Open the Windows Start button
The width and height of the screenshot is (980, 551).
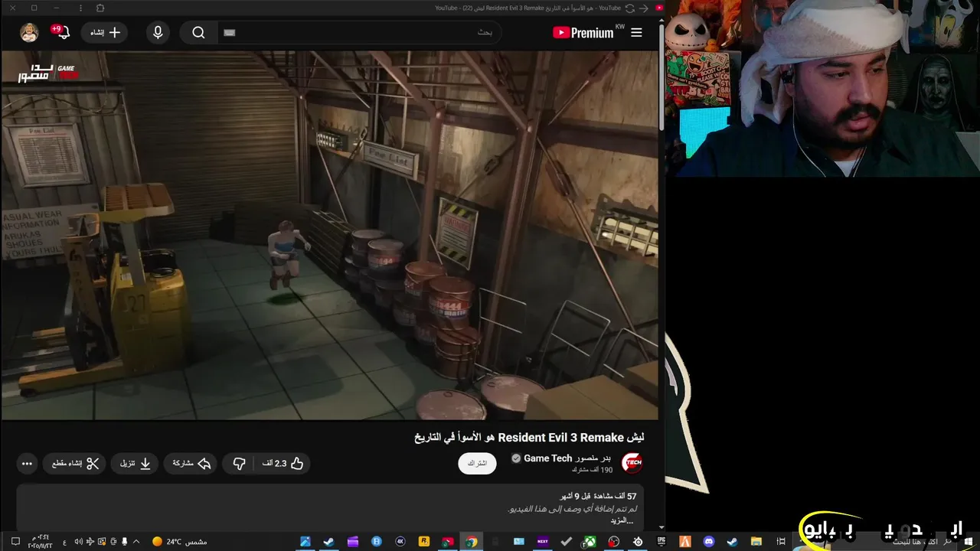(x=969, y=542)
